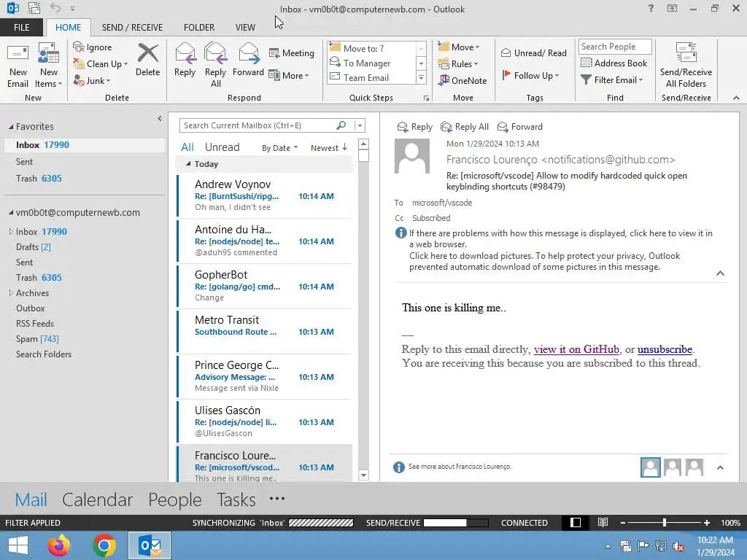
Task: Open the New Items menu
Action: (x=49, y=66)
